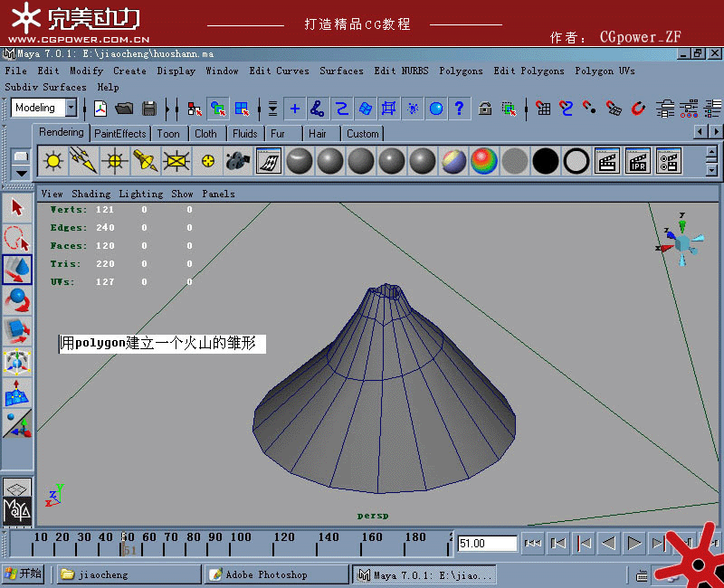
Task: Open the File menu
Action: pyautogui.click(x=15, y=71)
